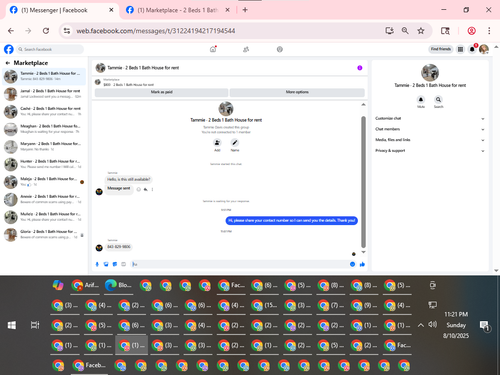Click the volume speaker tray icon
Image resolution: width=500 pixels, height=375 pixels.
pyautogui.click(x=432, y=324)
